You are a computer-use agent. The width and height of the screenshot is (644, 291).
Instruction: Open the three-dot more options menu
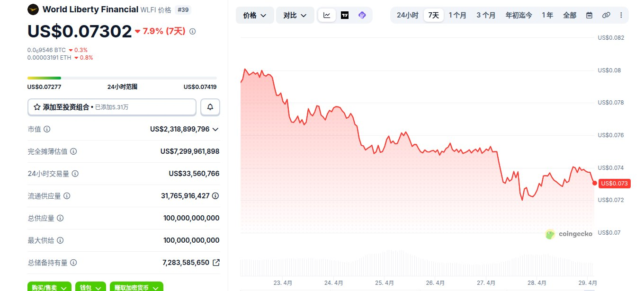coord(621,15)
